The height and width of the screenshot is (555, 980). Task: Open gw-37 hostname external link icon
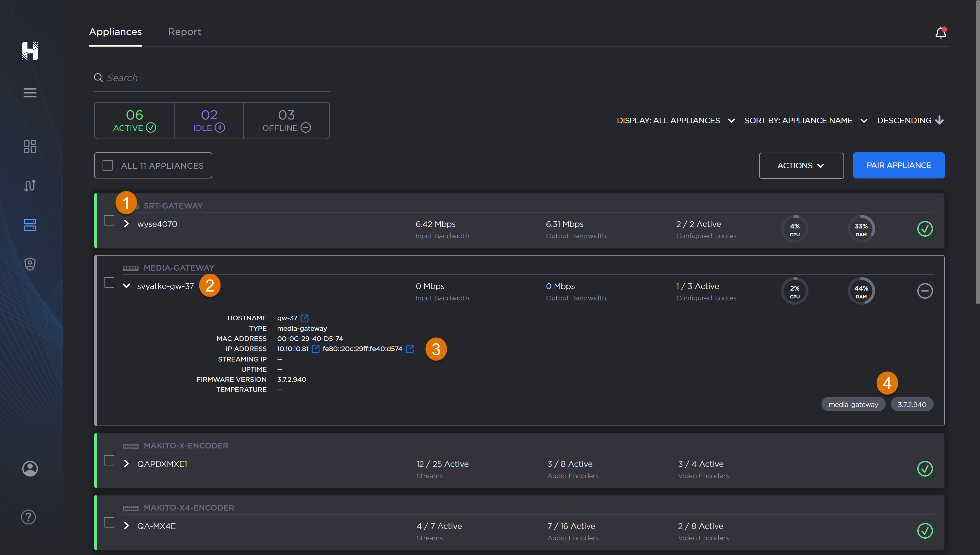[304, 318]
